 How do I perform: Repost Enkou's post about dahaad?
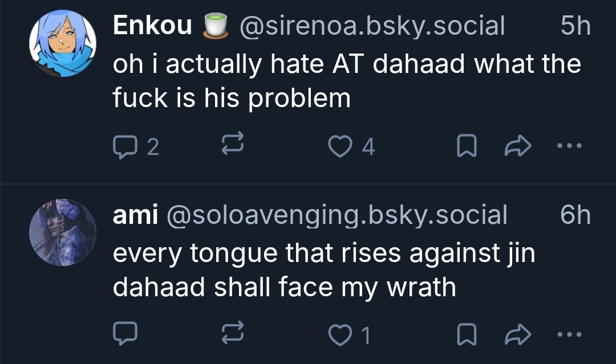233,147
